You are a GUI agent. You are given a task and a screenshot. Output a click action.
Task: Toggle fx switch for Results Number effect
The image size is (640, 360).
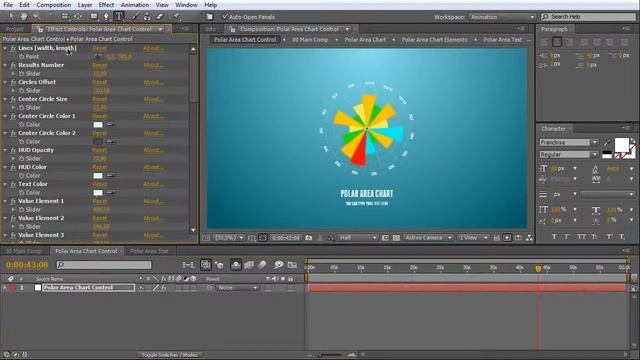click(13, 65)
